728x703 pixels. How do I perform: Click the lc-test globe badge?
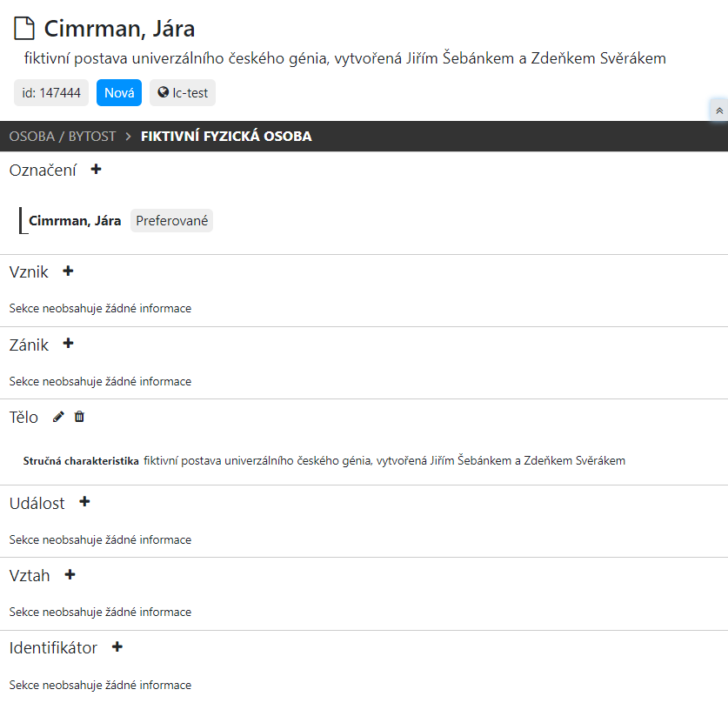click(183, 93)
